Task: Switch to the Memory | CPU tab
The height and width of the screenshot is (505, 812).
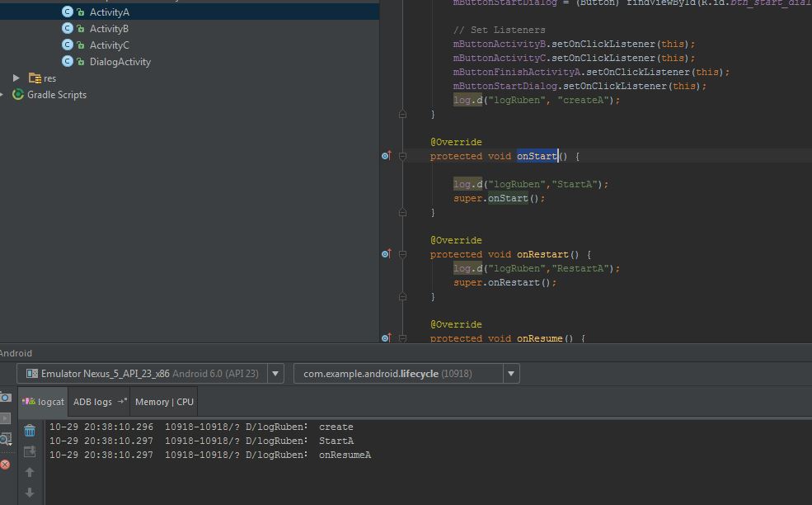Action: click(x=164, y=402)
